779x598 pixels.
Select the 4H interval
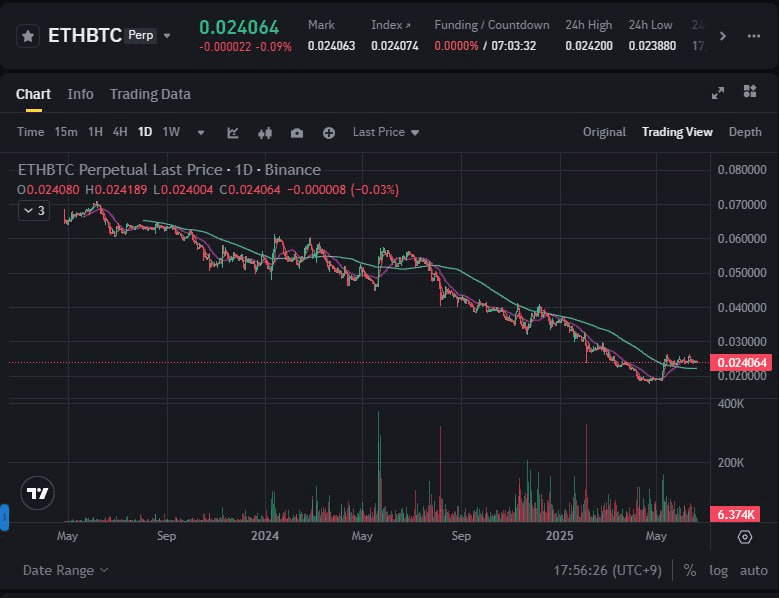click(120, 132)
